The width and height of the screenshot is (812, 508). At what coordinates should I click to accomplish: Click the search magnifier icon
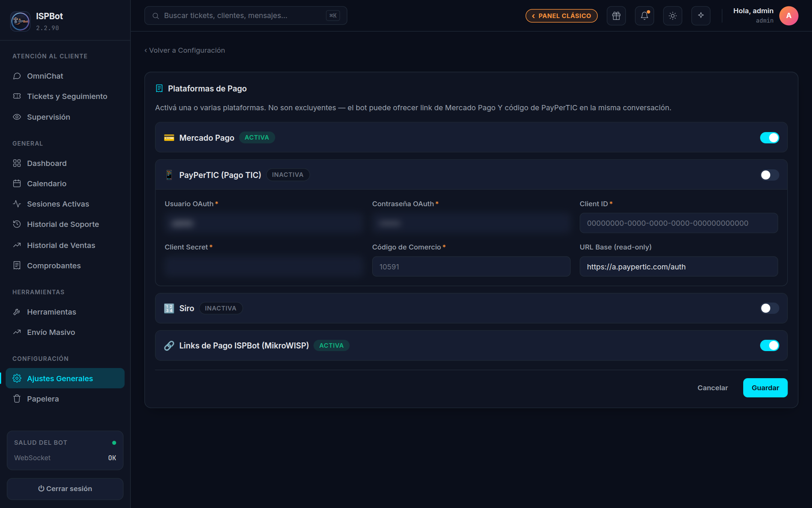click(x=155, y=16)
